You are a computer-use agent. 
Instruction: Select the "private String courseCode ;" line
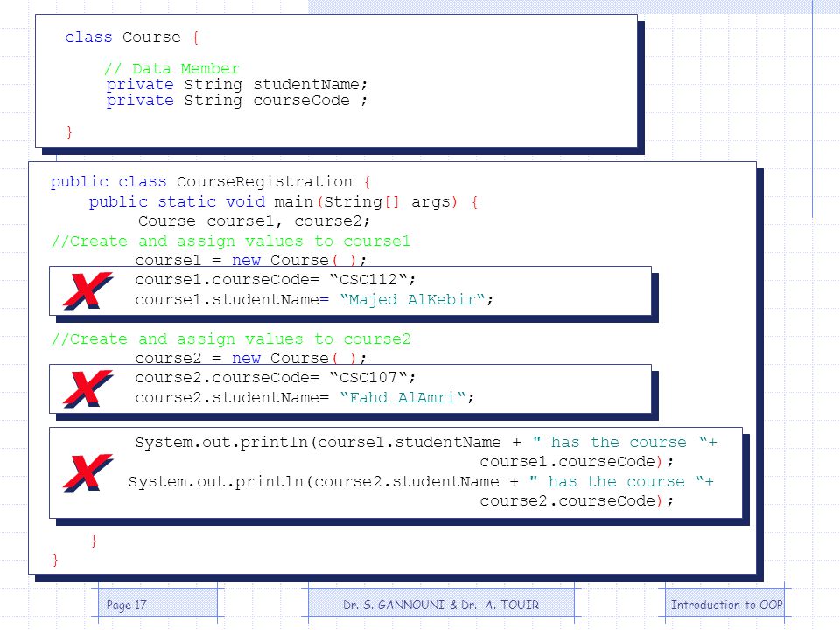[237, 101]
